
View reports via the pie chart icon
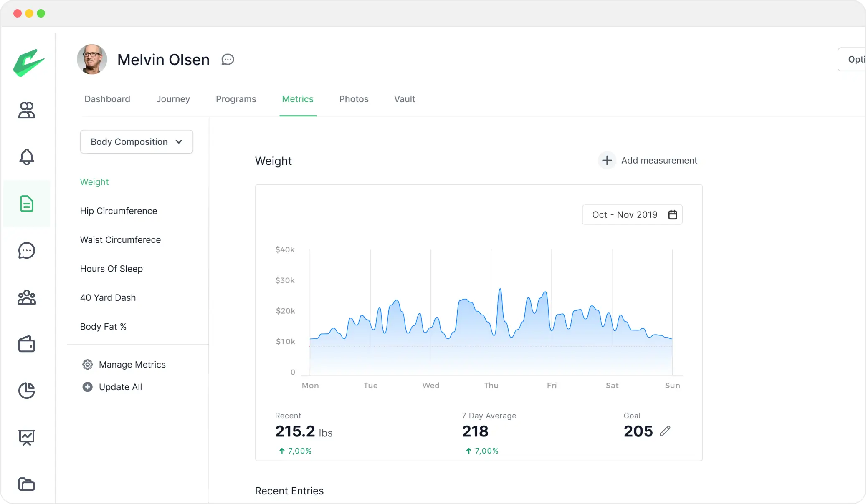click(x=27, y=391)
